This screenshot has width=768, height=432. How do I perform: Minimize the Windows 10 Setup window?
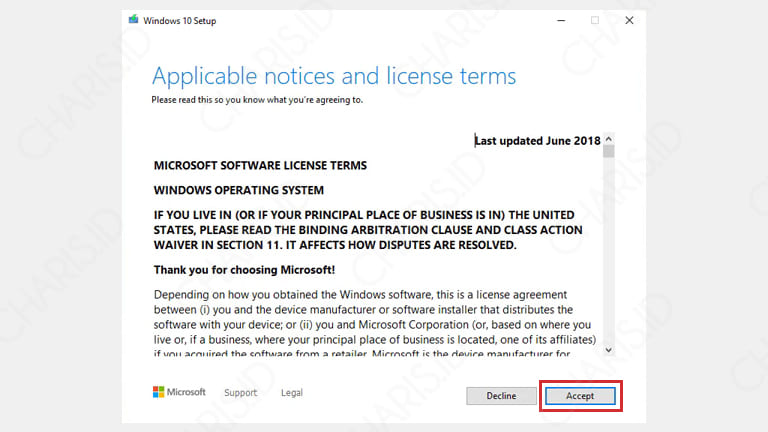(x=561, y=21)
